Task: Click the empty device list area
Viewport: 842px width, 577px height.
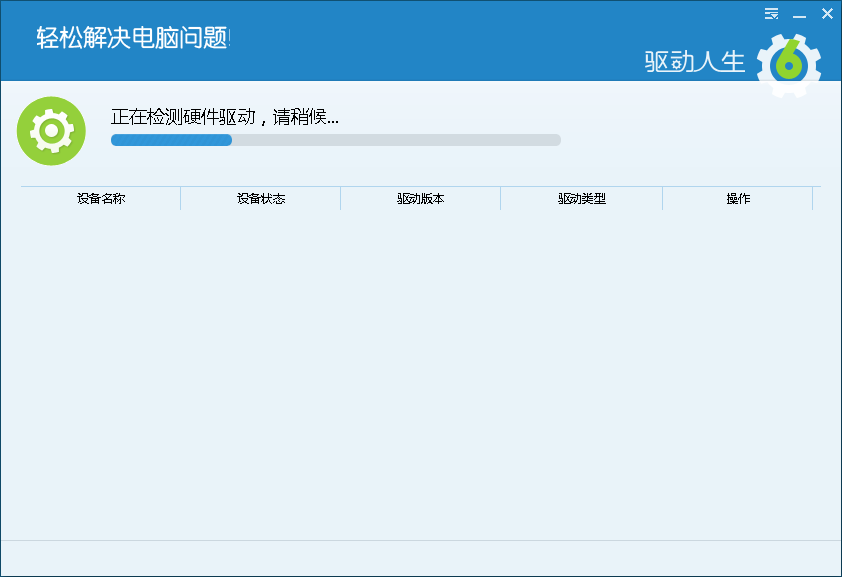Action: tap(421, 370)
